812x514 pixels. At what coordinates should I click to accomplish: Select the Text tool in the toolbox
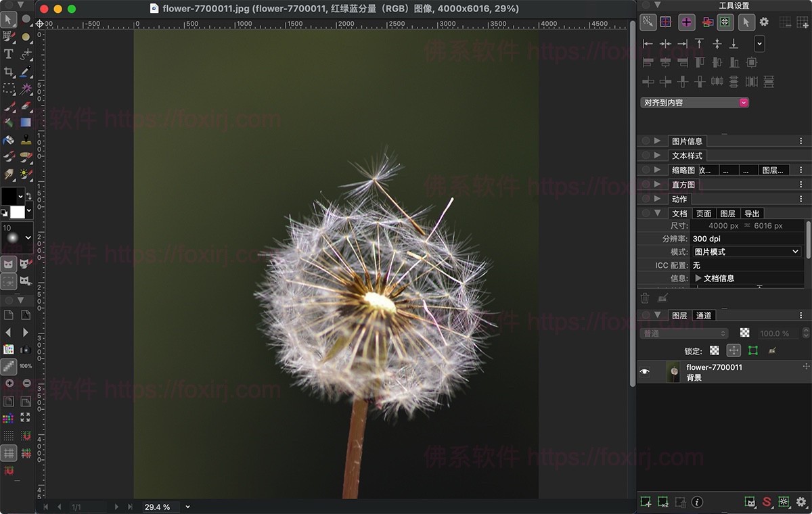tap(8, 53)
